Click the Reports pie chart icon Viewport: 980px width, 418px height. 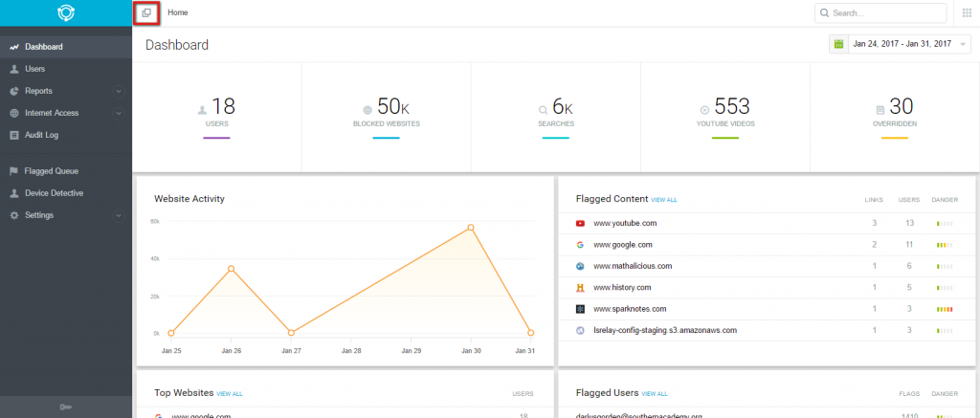(x=14, y=91)
